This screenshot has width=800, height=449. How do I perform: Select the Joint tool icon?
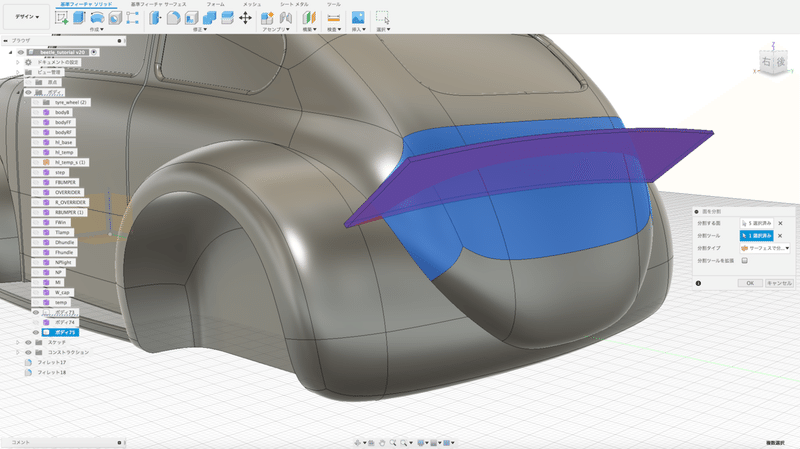tap(286, 18)
